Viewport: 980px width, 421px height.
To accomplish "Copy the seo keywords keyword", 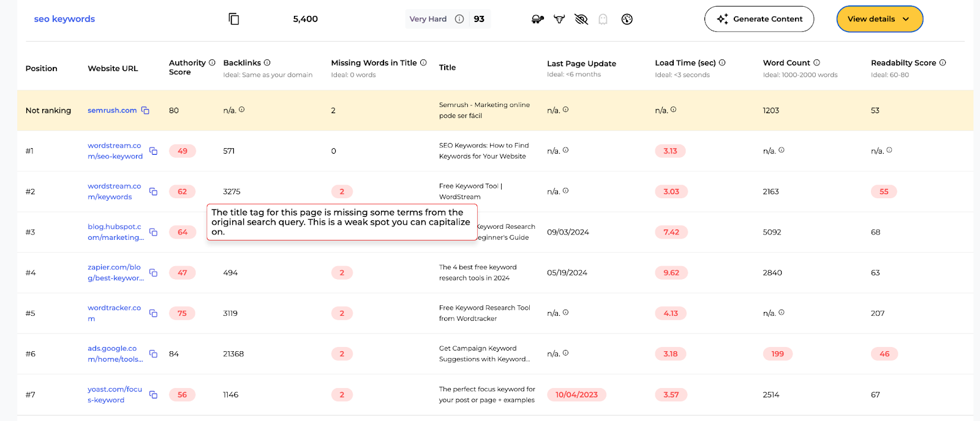I will (233, 19).
